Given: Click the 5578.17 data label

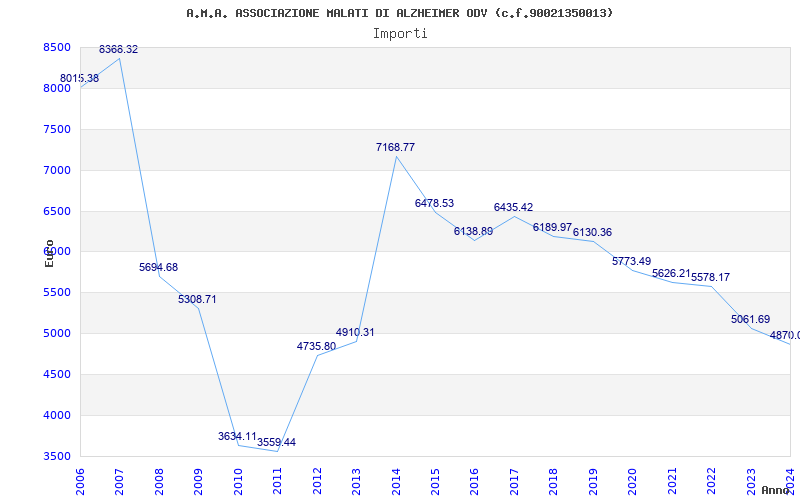Looking at the screenshot, I should click(x=711, y=278).
